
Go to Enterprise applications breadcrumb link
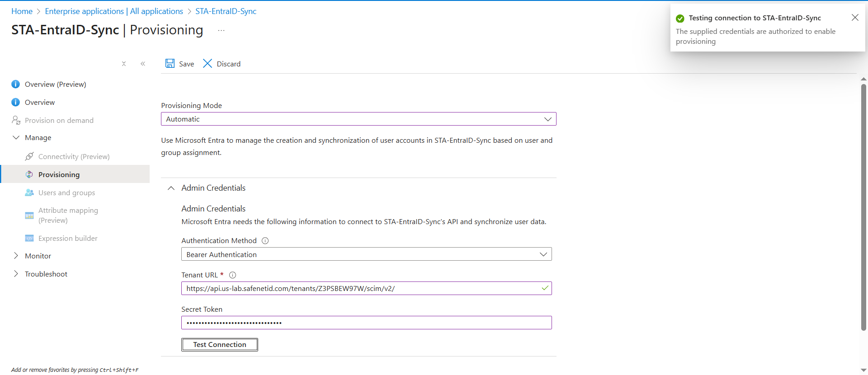pos(114,11)
